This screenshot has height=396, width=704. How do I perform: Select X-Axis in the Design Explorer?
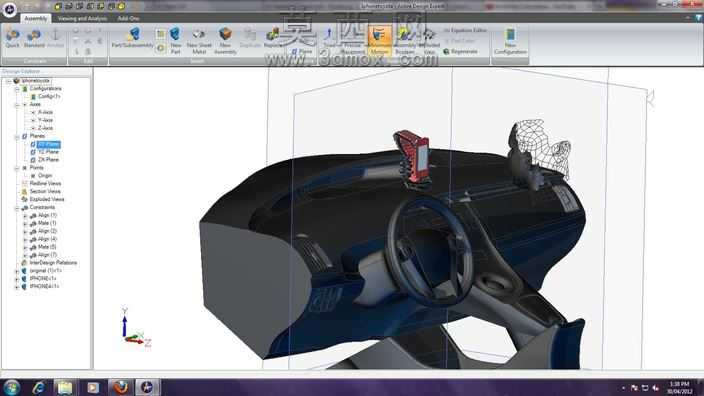45,112
